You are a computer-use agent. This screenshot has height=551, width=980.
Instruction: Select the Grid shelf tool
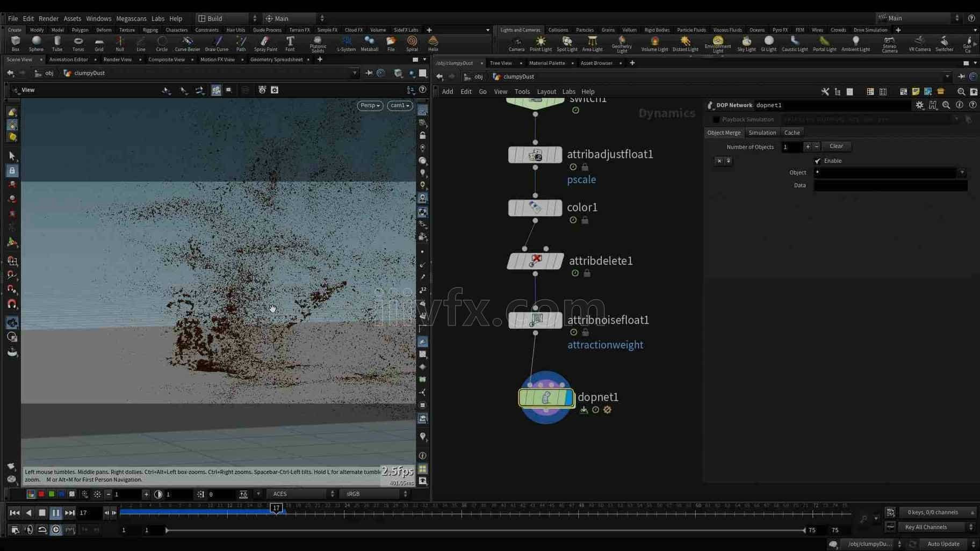(x=99, y=44)
